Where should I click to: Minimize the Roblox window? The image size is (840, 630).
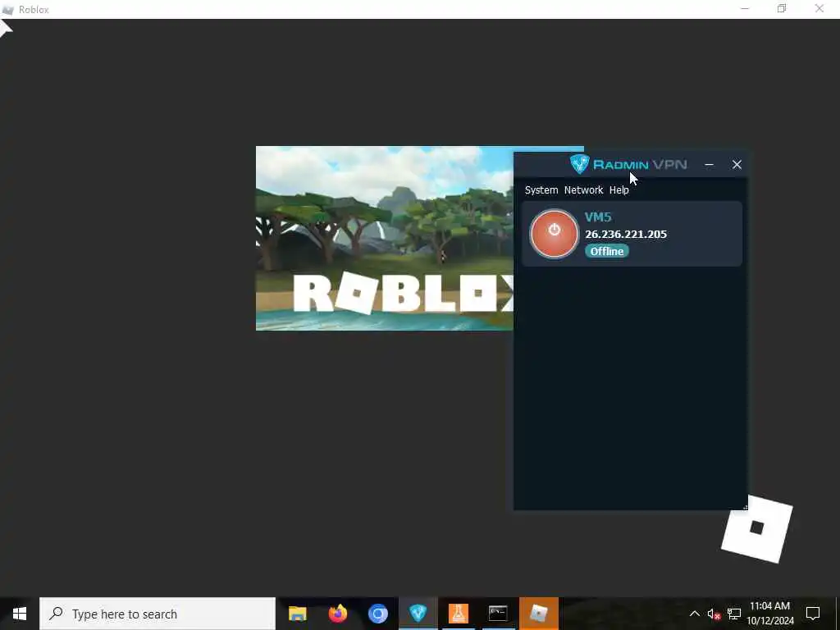(x=745, y=8)
